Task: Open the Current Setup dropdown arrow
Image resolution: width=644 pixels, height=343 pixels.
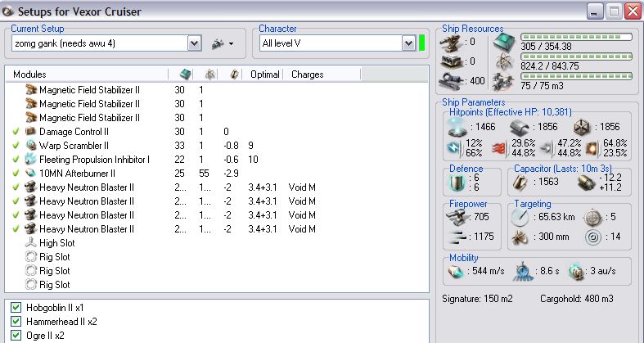Action: click(195, 43)
